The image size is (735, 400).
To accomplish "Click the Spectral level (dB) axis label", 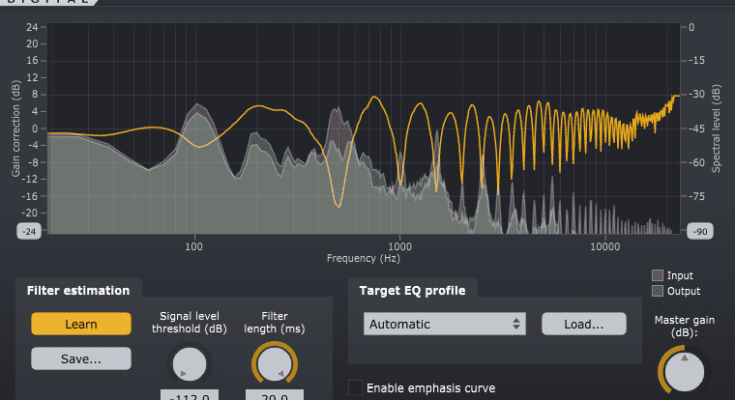I will tap(718, 130).
